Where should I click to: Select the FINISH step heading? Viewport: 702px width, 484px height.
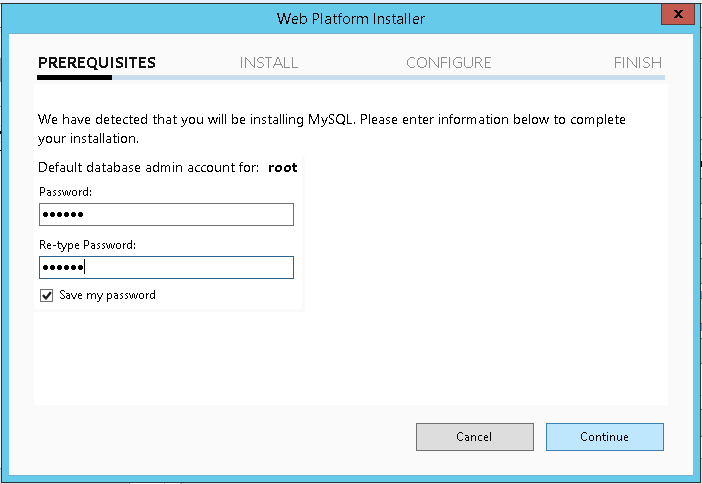click(x=637, y=63)
